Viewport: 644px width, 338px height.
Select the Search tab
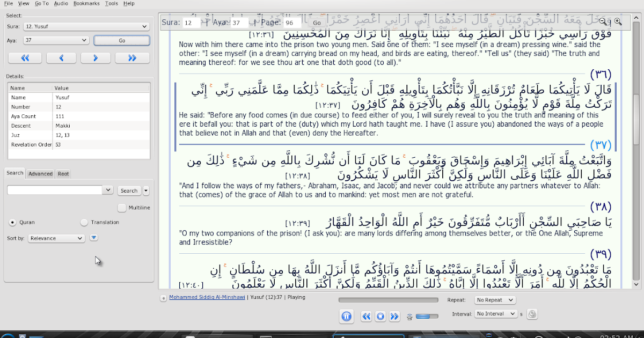point(15,173)
